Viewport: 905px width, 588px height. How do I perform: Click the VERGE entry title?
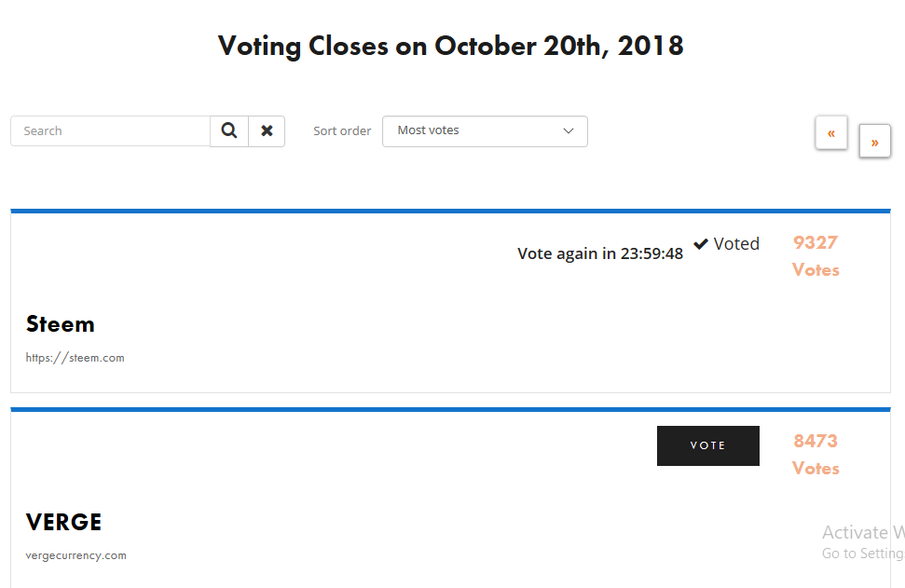(64, 522)
